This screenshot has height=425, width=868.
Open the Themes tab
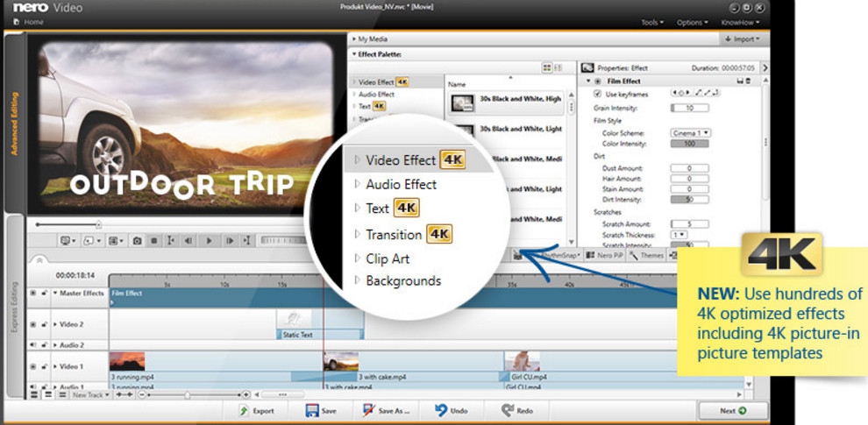[646, 255]
